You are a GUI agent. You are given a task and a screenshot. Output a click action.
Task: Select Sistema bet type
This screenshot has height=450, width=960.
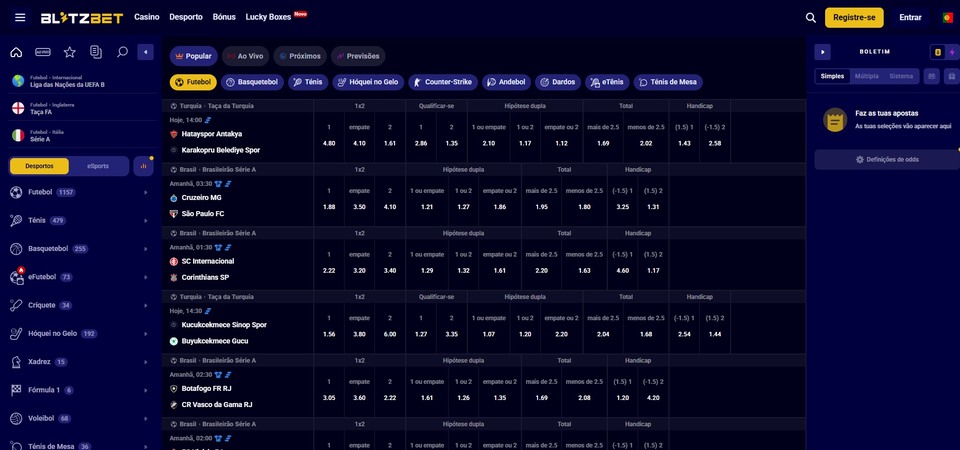[x=901, y=76]
